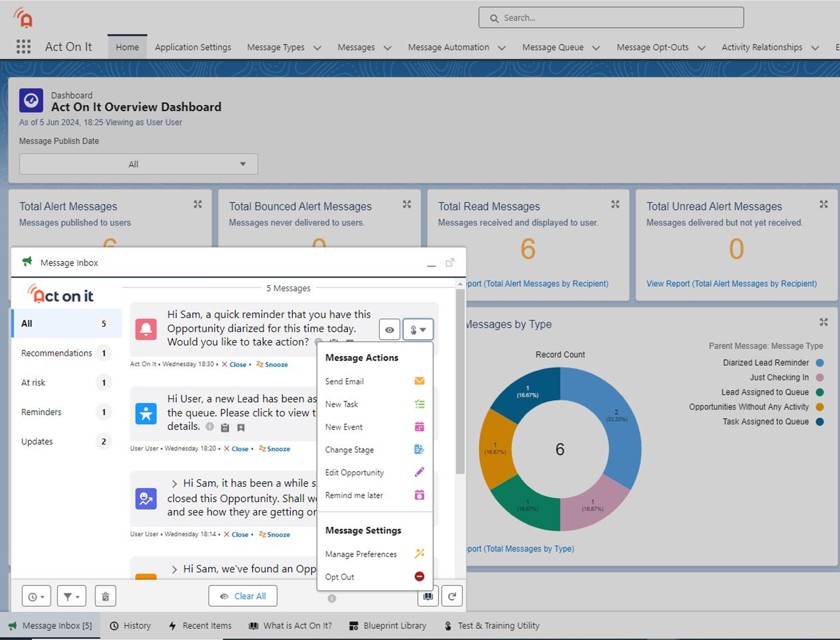This screenshot has height=640, width=840.
Task: Pop out the Message Inbox panel
Action: (x=450, y=262)
